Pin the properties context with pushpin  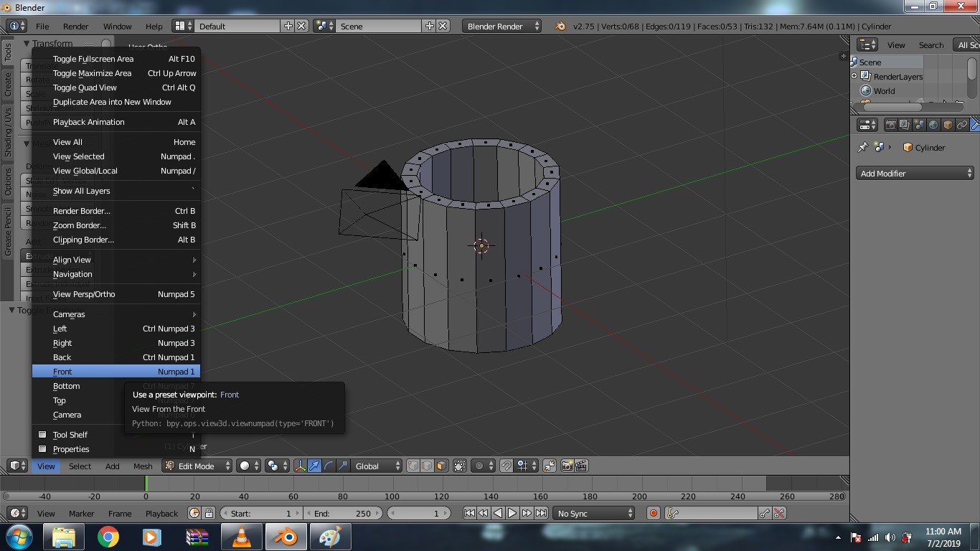click(863, 147)
